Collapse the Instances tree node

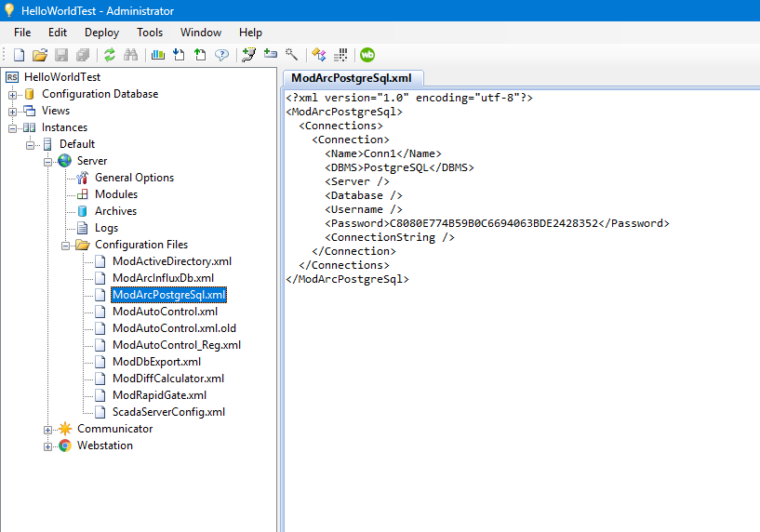13,128
